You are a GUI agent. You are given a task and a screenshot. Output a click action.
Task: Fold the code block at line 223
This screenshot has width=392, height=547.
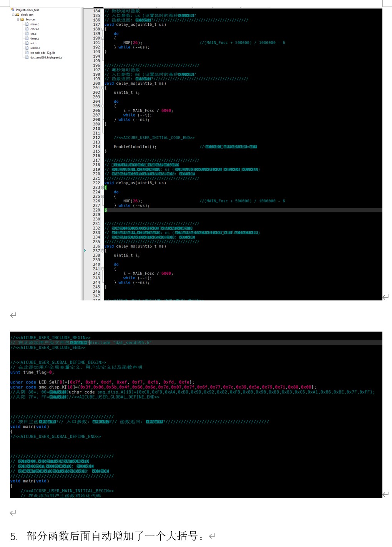pyautogui.click(x=103, y=188)
